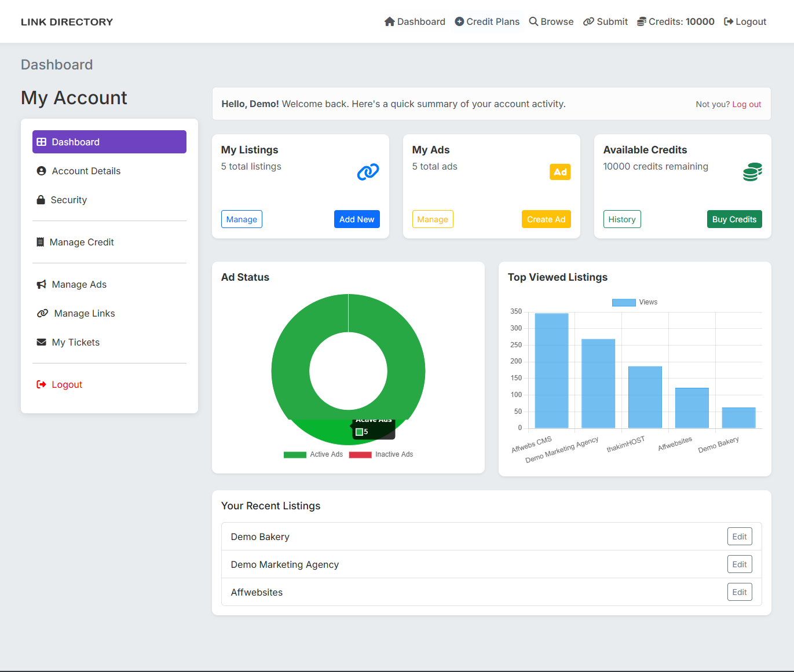
Task: Open Submit in top navigation
Action: [x=605, y=21]
